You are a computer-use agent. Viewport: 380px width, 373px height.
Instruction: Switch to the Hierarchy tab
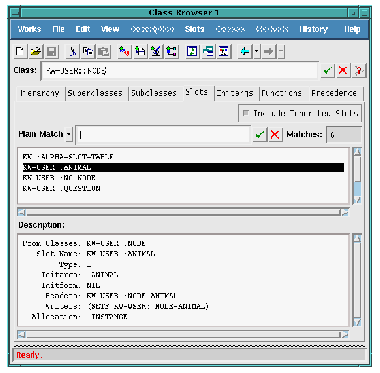[x=40, y=93]
